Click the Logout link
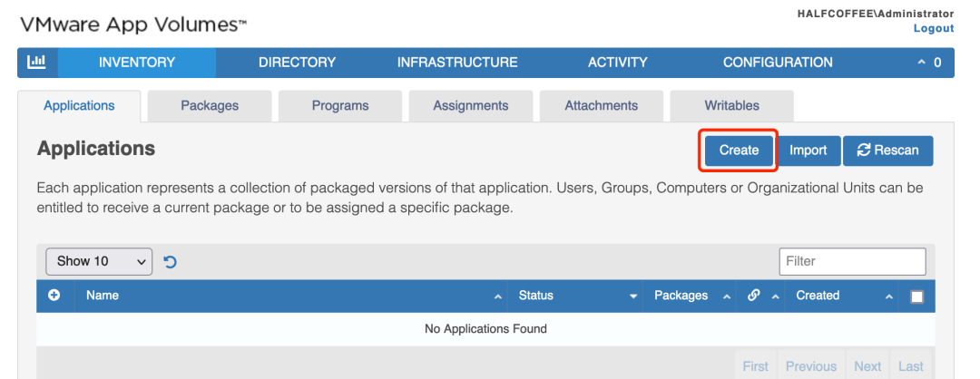The width and height of the screenshot is (980, 379). 933,28
